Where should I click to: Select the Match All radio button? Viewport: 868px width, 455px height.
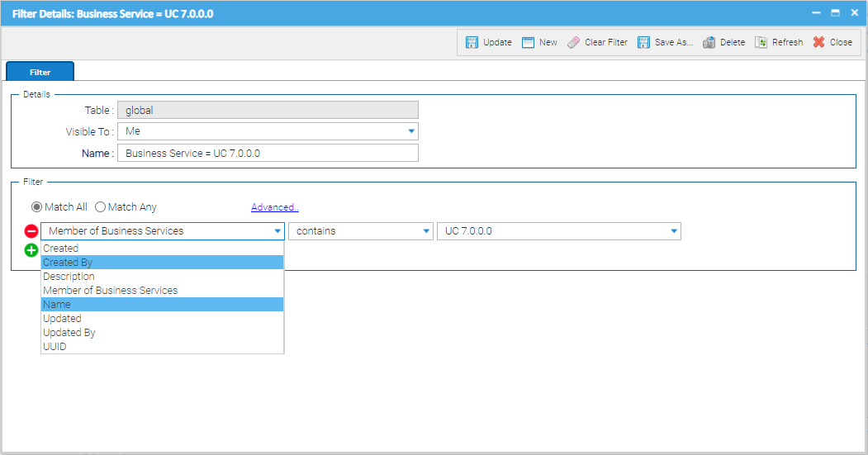tap(37, 207)
